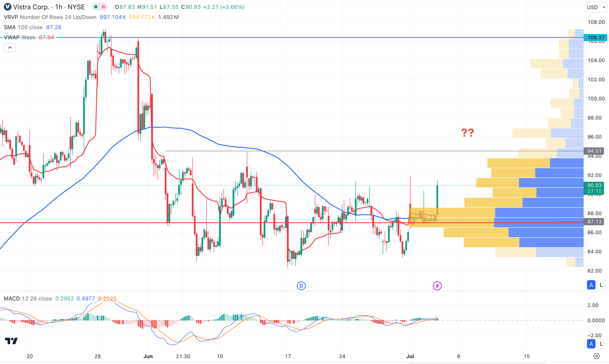Select the VWAP Week legend
The height and width of the screenshot is (364, 609).
click(x=20, y=37)
